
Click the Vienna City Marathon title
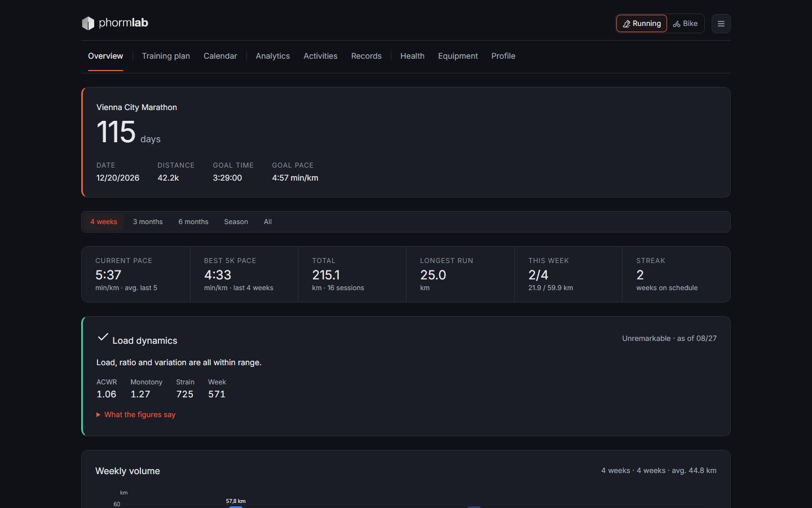(136, 107)
